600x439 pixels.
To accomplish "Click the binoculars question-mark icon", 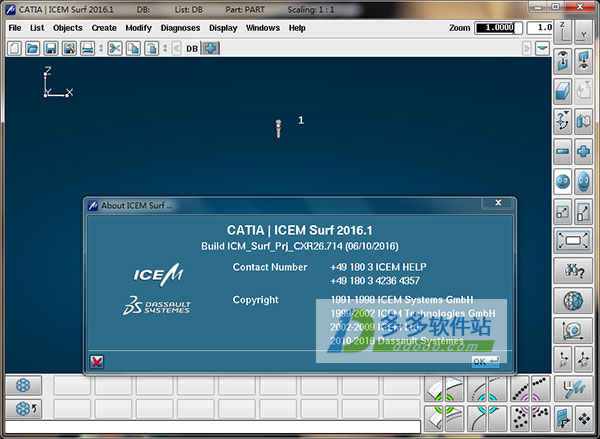I will coord(573,271).
